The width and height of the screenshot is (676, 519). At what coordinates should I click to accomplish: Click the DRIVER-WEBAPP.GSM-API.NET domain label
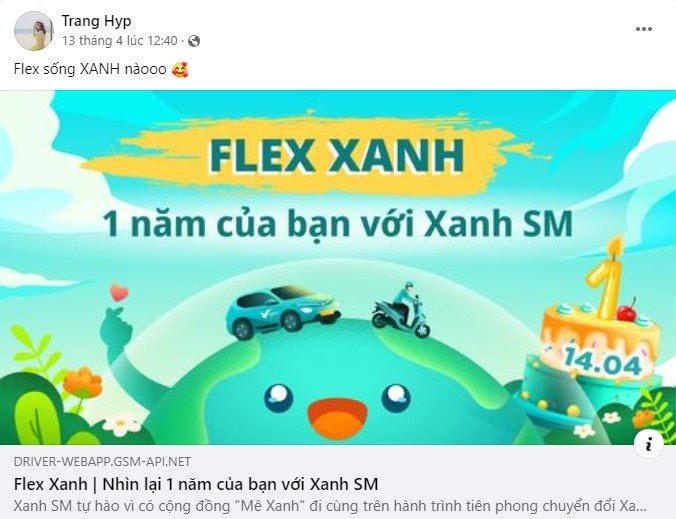102,462
